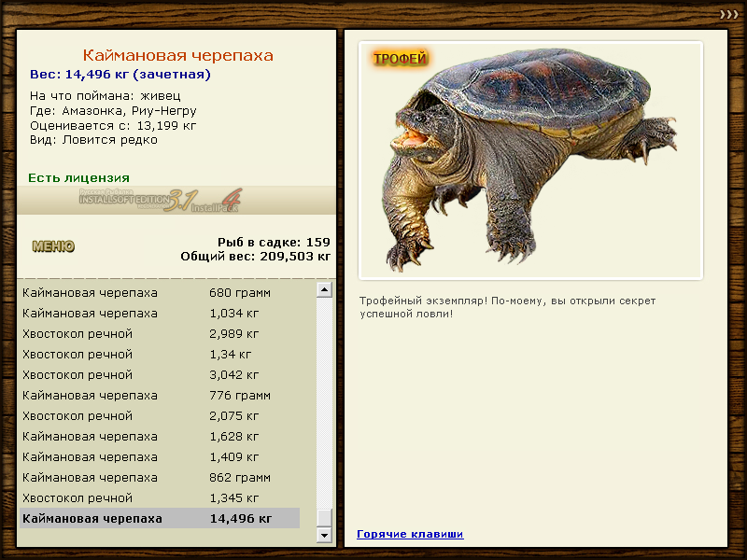Screen dimensions: 747x560
Task: Select the Каймановая черепаха 1,034 кг row
Action: 159,313
